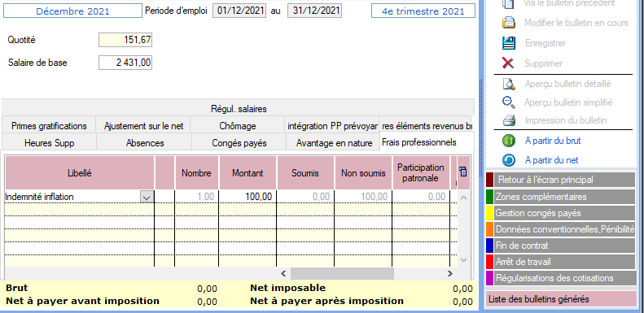The width and height of the screenshot is (644, 313).
Task: Click the Libellé column header
Action: coord(80,172)
